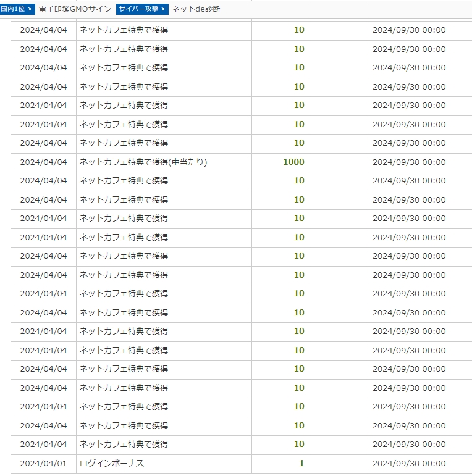Select the topmost ネットカフェ特典で獲得 entry
This screenshot has width=472, height=476.
(x=124, y=30)
